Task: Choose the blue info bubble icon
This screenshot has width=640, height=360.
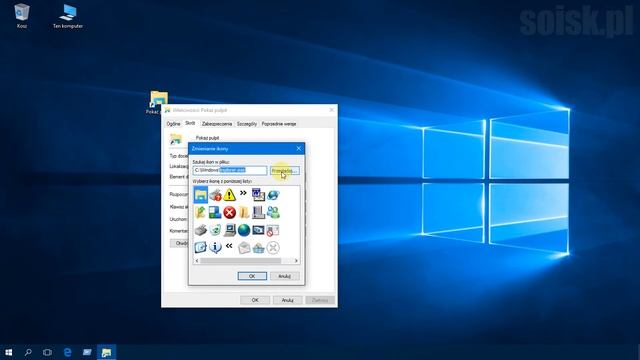Action: [x=215, y=247]
